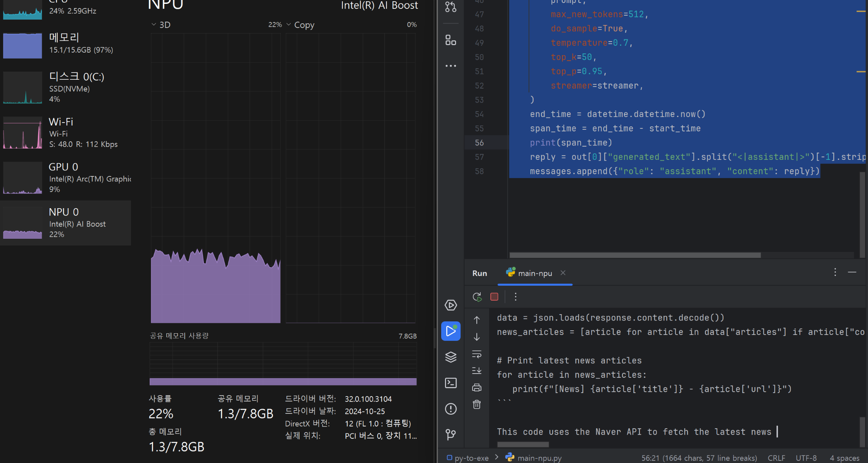868x463 pixels.
Task: Open the Terminal tool window
Action: point(451,383)
